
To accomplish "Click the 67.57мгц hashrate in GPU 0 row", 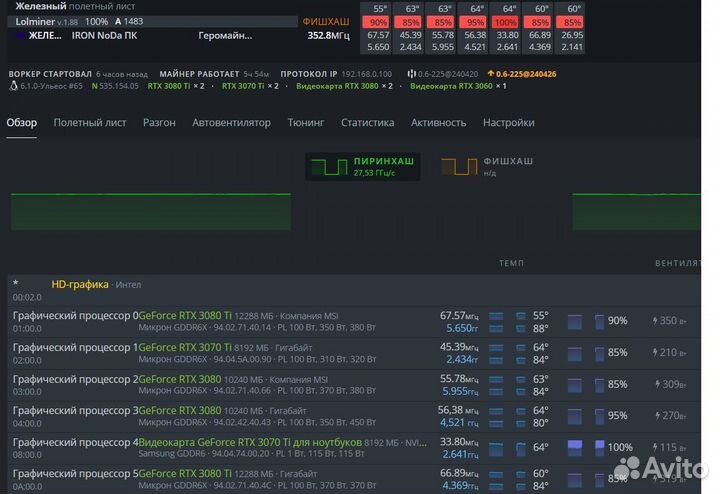I will pyautogui.click(x=459, y=315).
